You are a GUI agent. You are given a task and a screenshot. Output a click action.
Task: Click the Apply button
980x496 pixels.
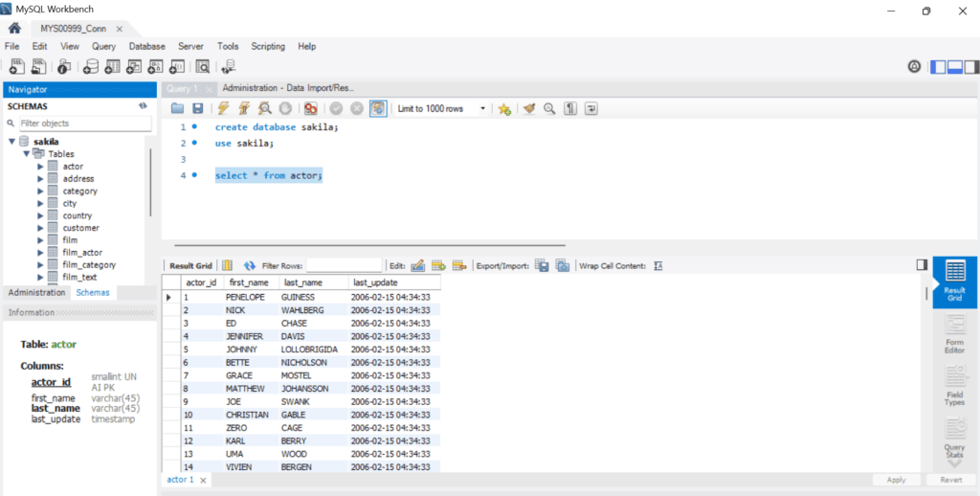(896, 480)
